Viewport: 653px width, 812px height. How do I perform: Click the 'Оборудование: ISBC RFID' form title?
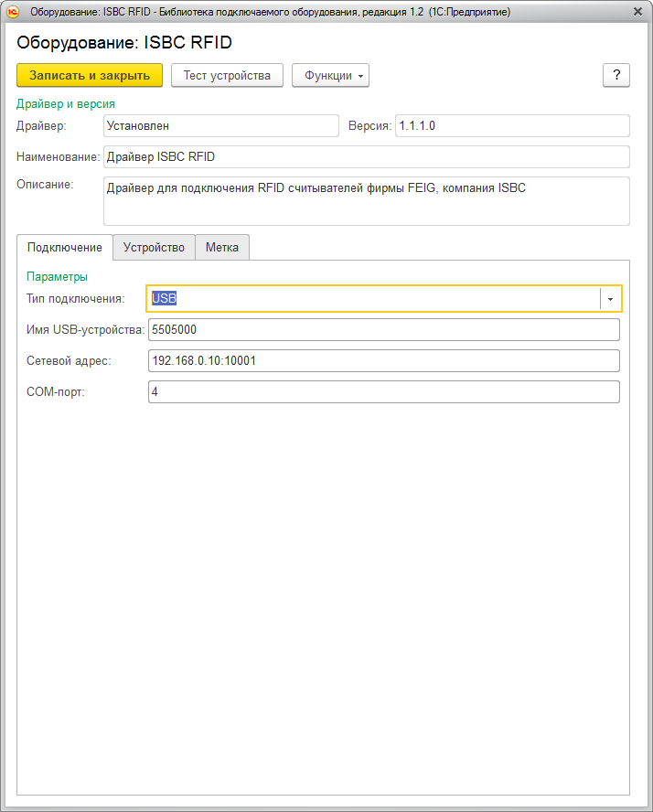coord(124,42)
